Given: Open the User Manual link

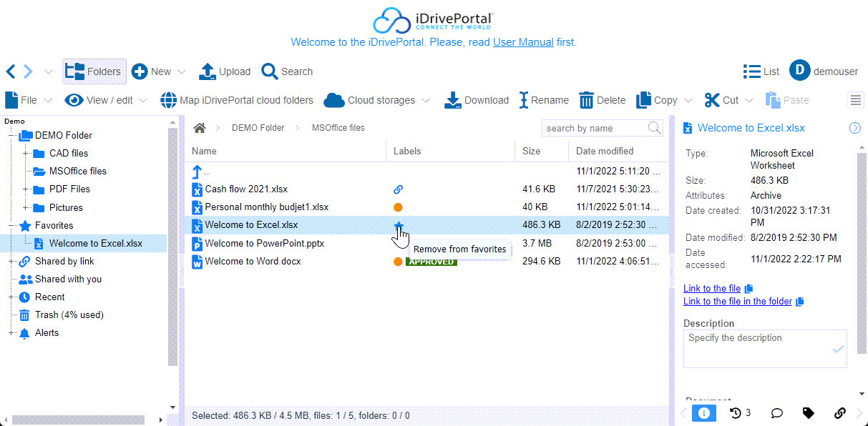Looking at the screenshot, I should click(x=523, y=42).
